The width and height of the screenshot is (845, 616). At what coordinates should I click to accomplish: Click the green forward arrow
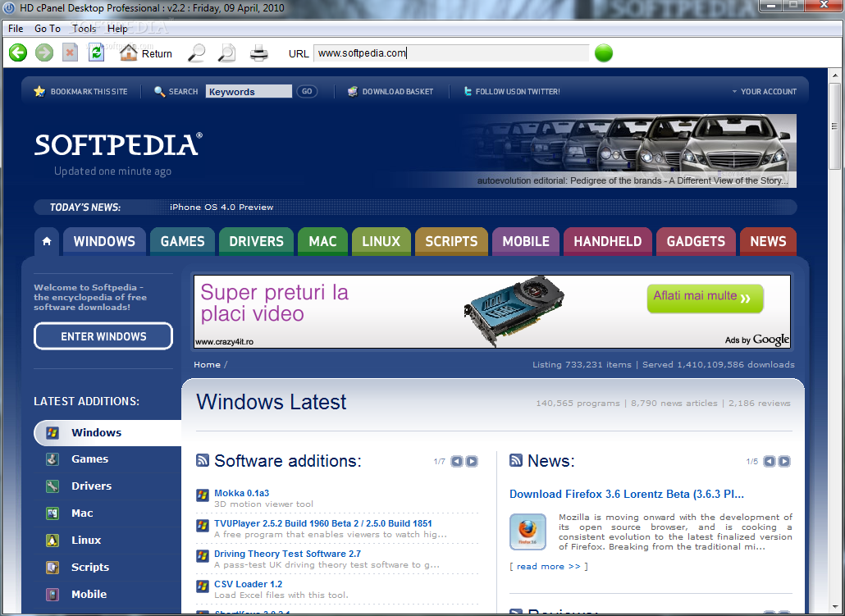(x=44, y=52)
